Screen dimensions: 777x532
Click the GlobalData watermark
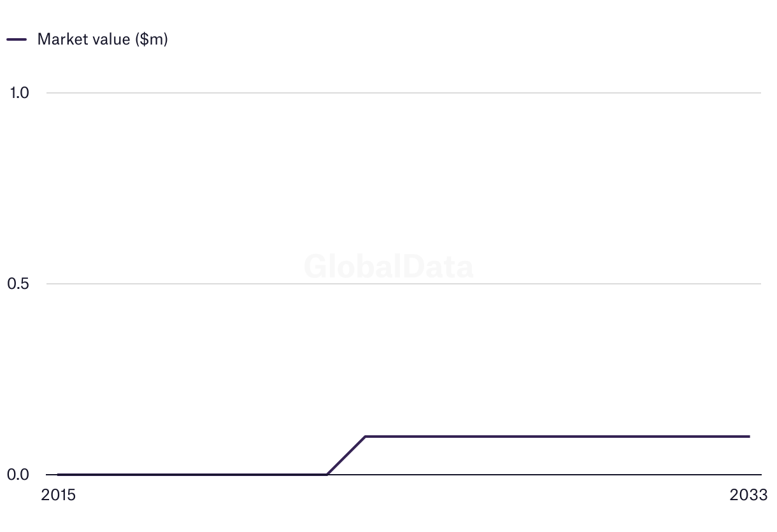(388, 266)
